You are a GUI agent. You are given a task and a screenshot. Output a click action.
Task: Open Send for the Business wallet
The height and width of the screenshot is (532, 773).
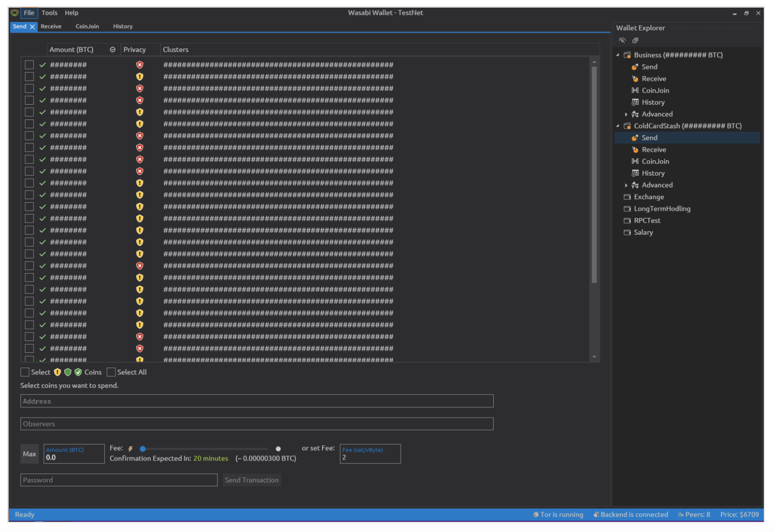(x=649, y=66)
